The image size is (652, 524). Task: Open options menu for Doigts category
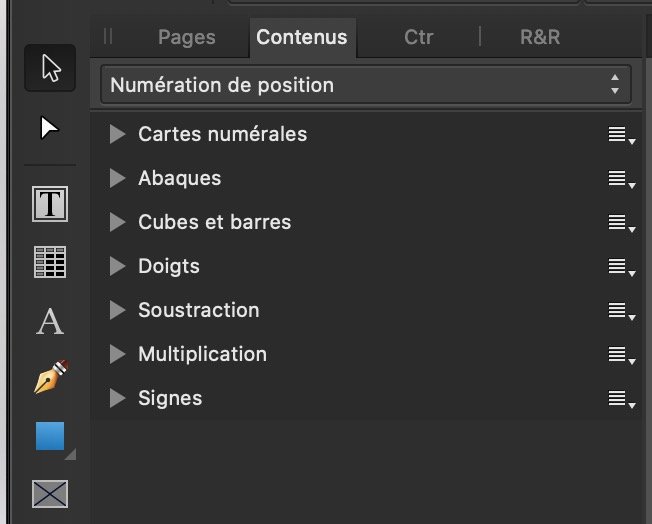[x=622, y=267]
